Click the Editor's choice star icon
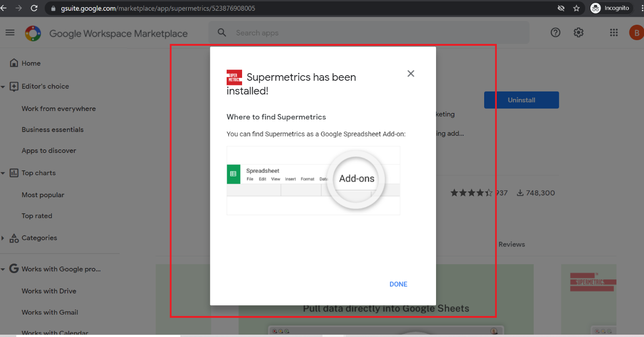Image resolution: width=644 pixels, height=337 pixels. coord(14,86)
